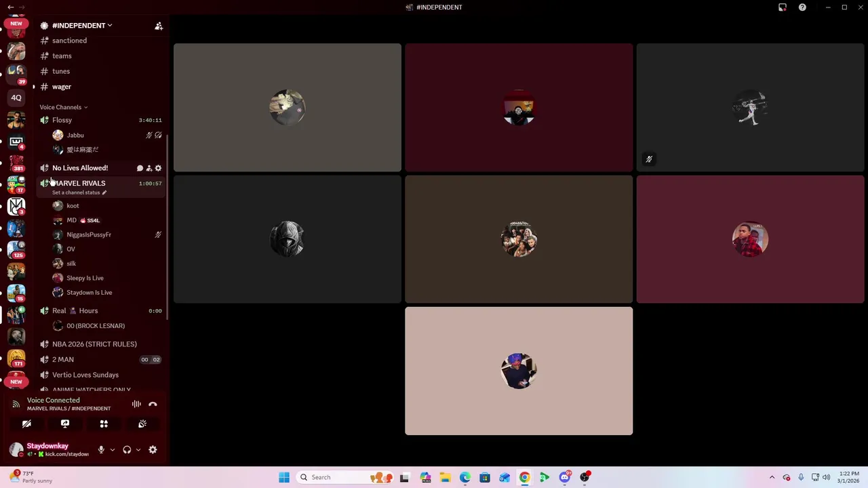
Task: Jump to NEW mentions at sidebar bottom
Action: (x=16, y=382)
